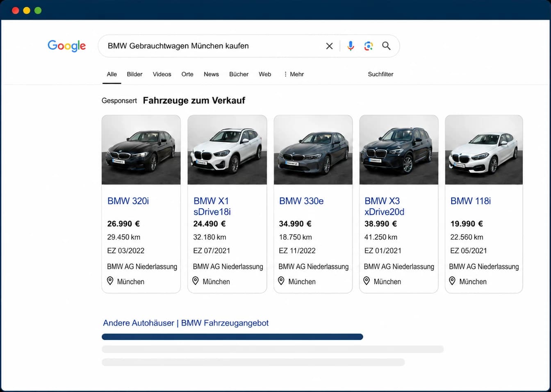Open the BMW 330e listing title
This screenshot has width=551, height=392.
coord(301,201)
